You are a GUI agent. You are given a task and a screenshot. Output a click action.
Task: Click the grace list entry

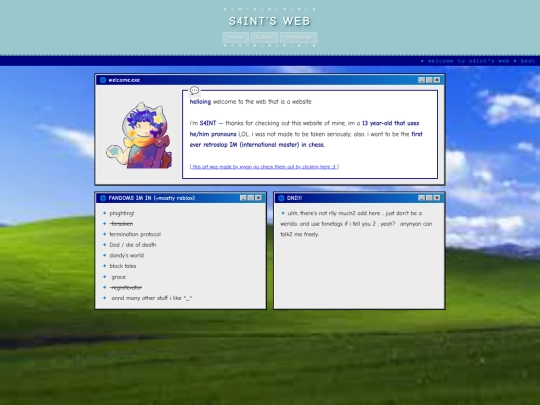point(118,277)
